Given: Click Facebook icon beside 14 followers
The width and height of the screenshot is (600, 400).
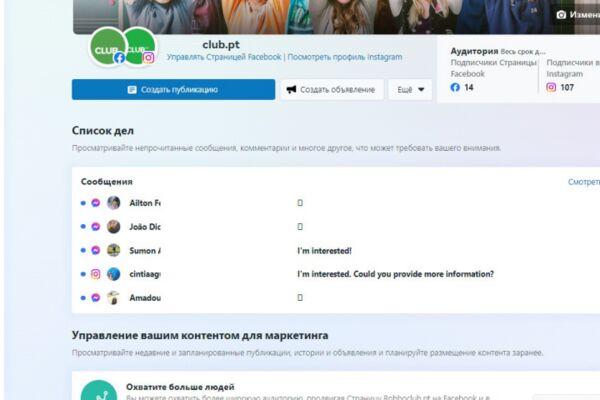Looking at the screenshot, I should 455,87.
